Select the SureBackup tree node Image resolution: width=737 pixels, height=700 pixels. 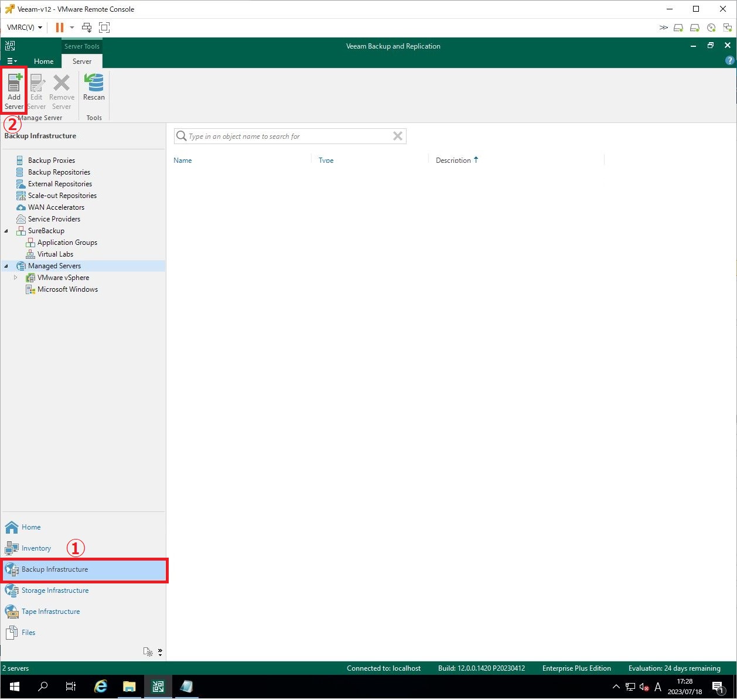46,231
